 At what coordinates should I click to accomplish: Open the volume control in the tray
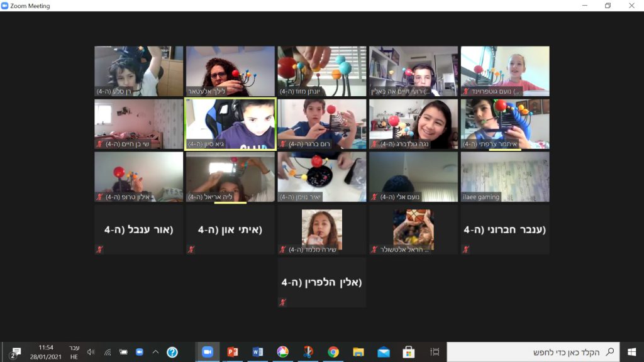coord(91,352)
